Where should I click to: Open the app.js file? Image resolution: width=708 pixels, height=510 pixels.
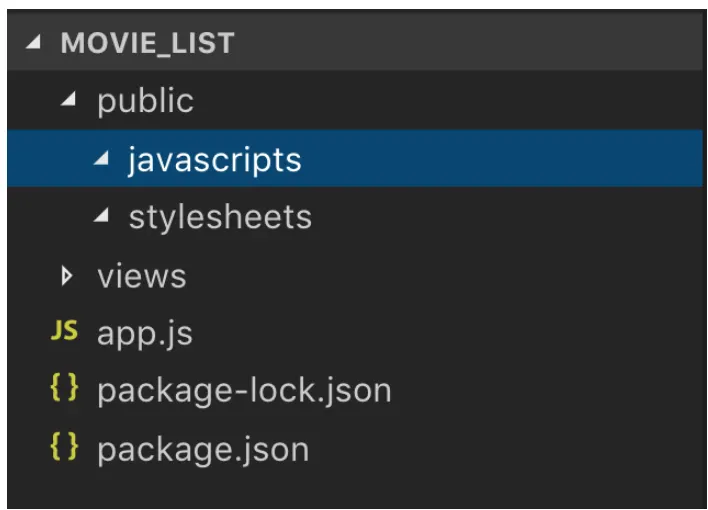click(x=145, y=333)
